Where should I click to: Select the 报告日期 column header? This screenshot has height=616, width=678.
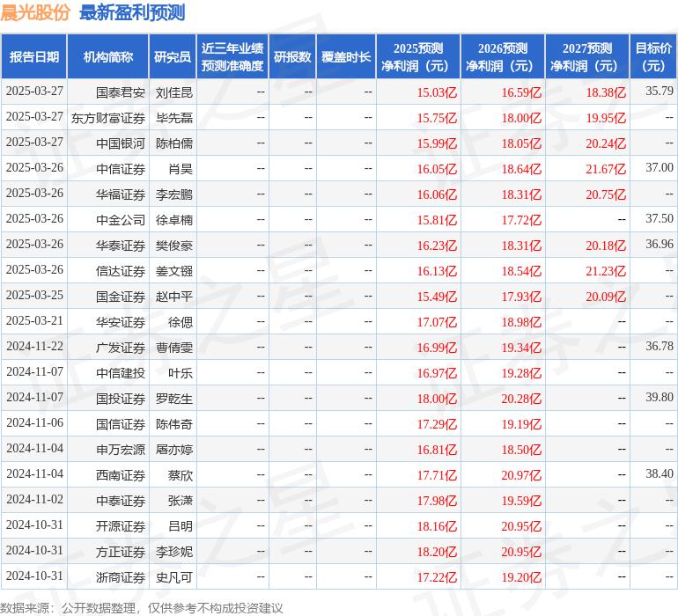pos(34,56)
